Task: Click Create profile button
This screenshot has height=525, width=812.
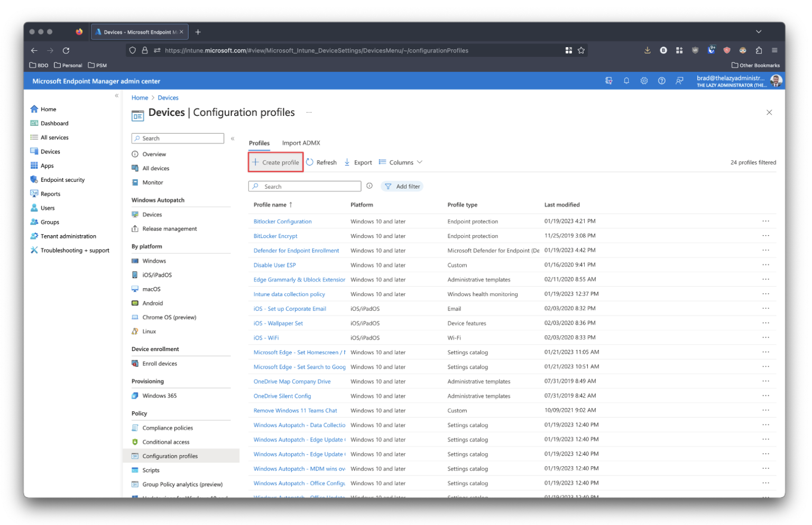Action: 275,162
